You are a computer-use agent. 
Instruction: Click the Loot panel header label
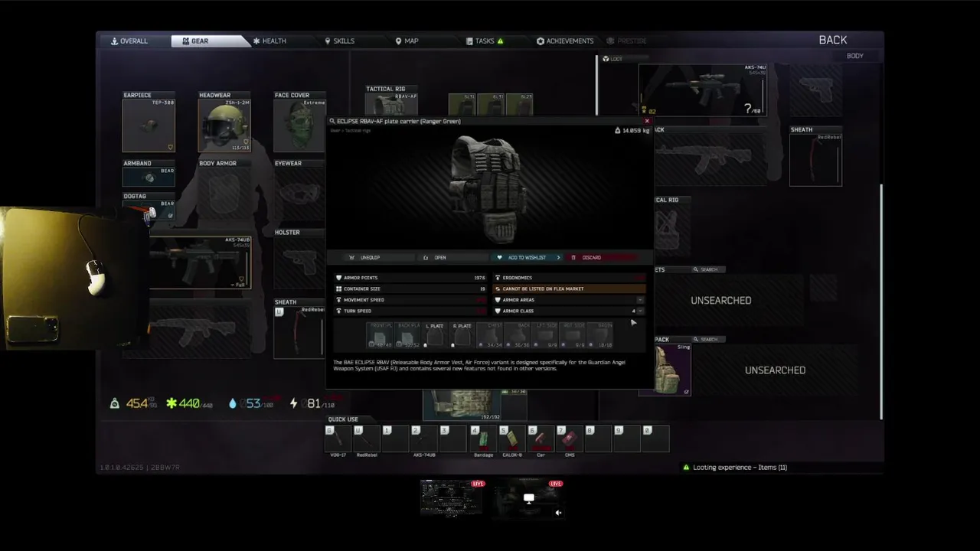(x=612, y=59)
